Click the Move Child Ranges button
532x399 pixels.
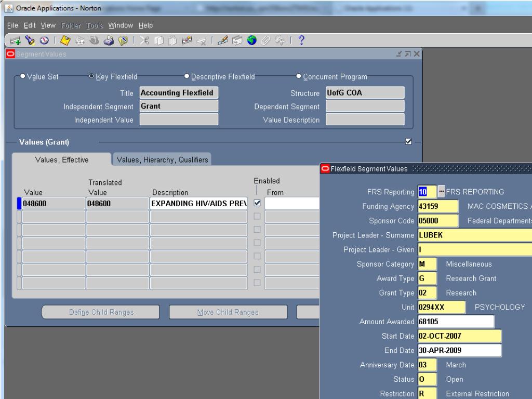228,312
